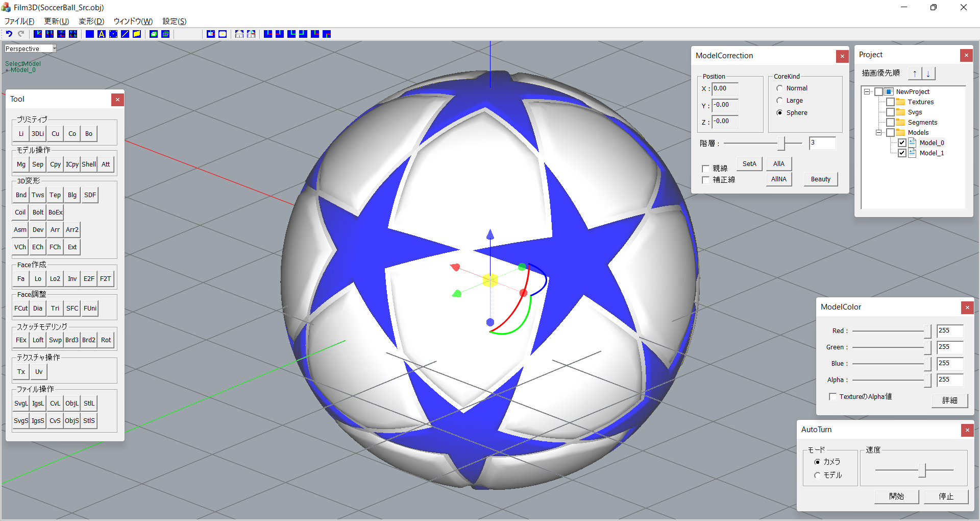The height and width of the screenshot is (521, 980).
Task: Click the yellow diagonal line toolbar icon
Action: click(x=125, y=34)
